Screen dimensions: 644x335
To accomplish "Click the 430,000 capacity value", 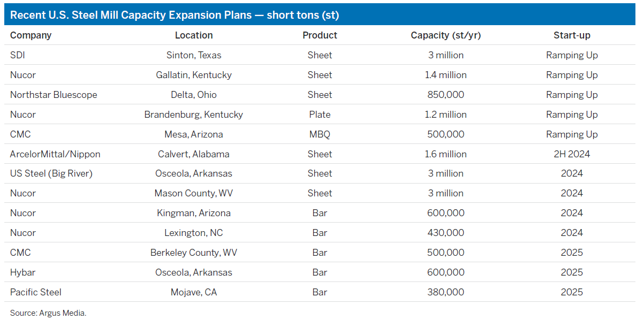I will click(445, 233).
